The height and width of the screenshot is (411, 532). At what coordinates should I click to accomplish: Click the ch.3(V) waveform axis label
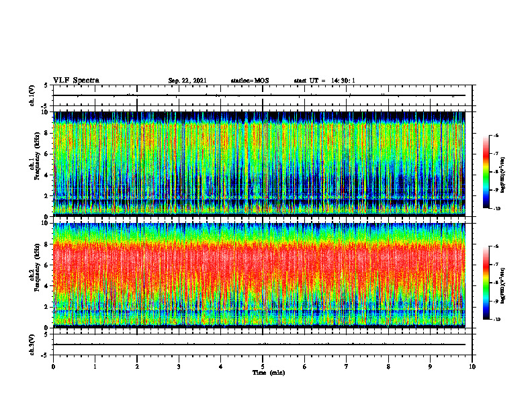tap(32, 345)
